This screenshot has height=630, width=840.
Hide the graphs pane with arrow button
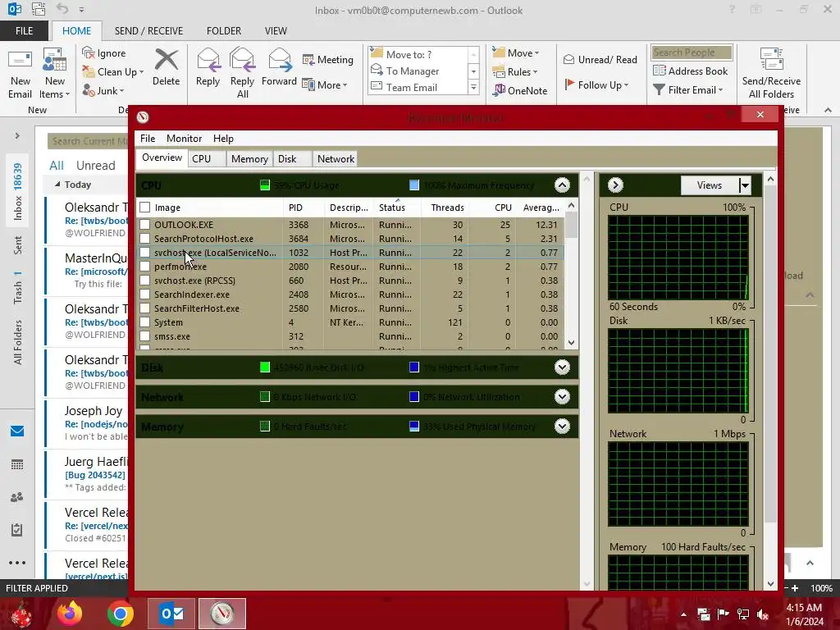[x=615, y=185]
